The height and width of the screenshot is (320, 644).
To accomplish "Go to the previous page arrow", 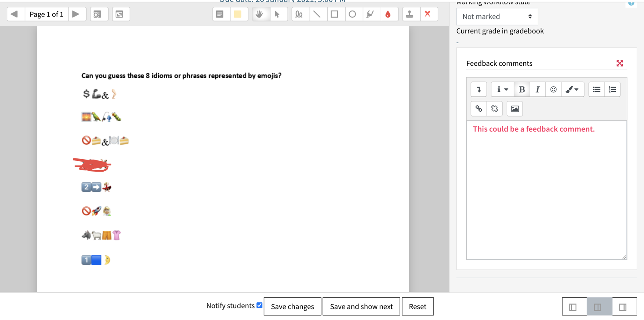I will (15, 14).
